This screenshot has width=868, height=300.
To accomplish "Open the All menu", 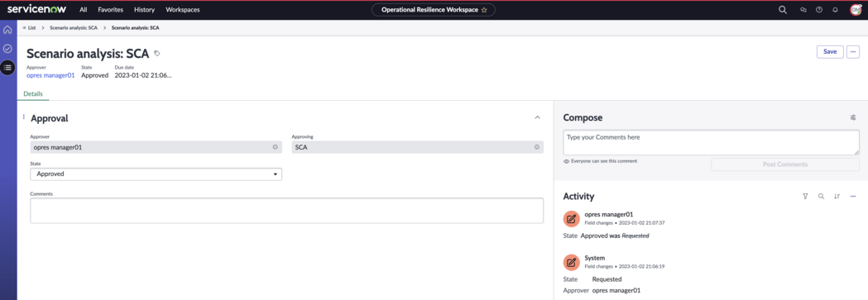I will [83, 10].
